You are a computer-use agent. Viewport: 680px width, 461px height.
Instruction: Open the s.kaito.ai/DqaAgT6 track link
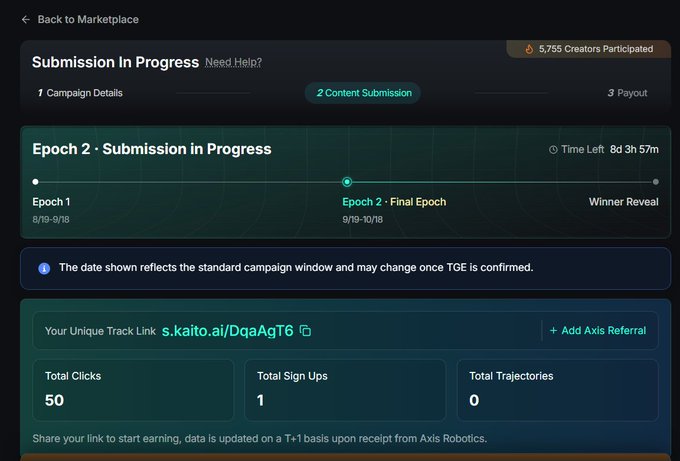pyautogui.click(x=227, y=331)
